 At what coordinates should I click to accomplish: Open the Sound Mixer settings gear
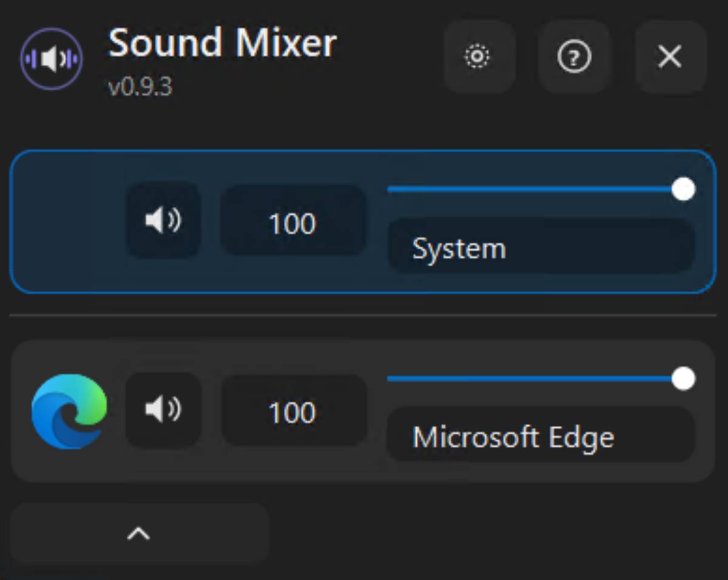coord(479,56)
